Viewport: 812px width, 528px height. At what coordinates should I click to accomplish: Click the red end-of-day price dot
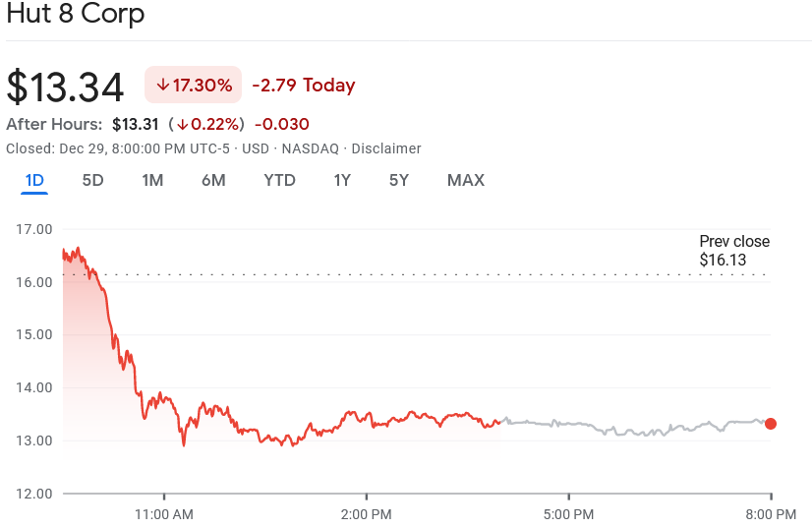[x=771, y=424]
